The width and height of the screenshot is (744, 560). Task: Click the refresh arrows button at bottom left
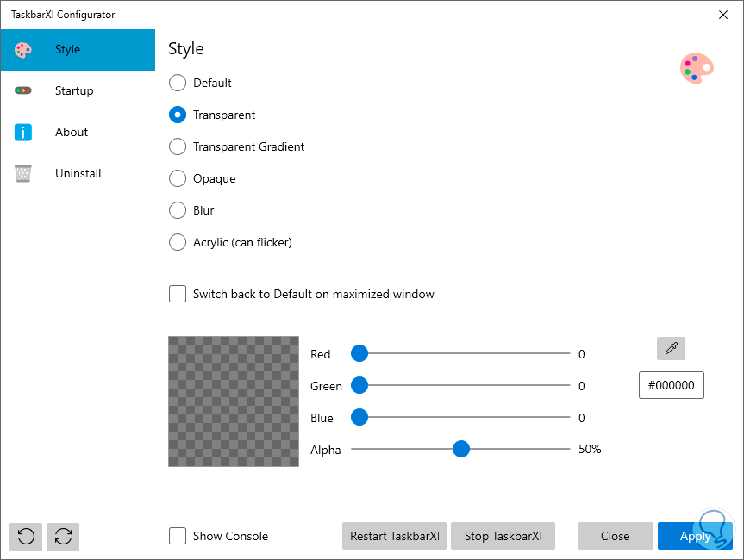(63, 536)
